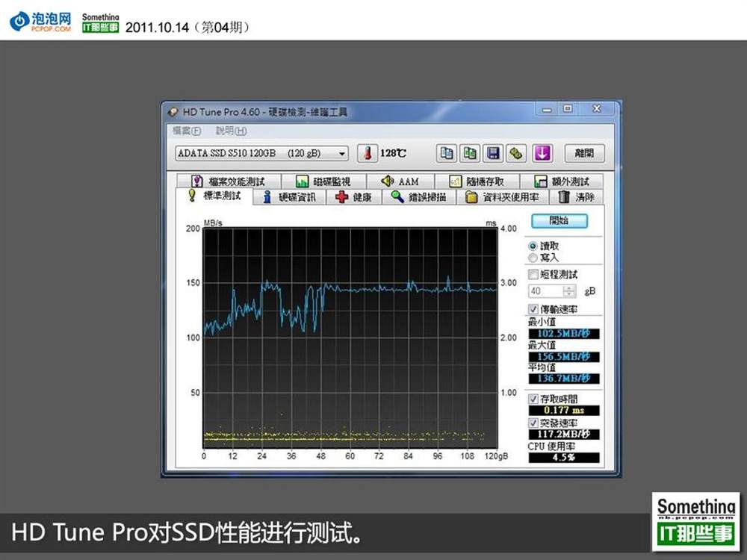This screenshot has height=560, width=747.
Task: Open the AAM tab
Action: (x=400, y=181)
